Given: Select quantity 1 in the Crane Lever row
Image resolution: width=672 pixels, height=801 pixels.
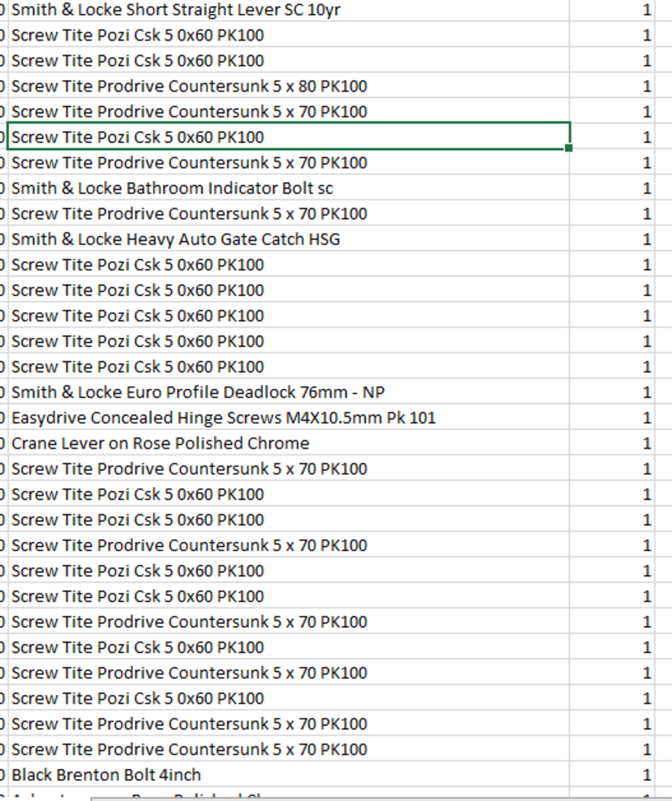Looking at the screenshot, I should click(x=612, y=443).
